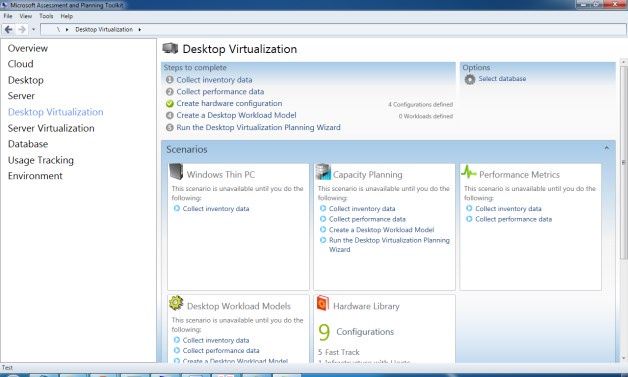Click the vertical scrollbar thumb of main pane
This screenshot has width=628, height=377.
(x=623, y=162)
